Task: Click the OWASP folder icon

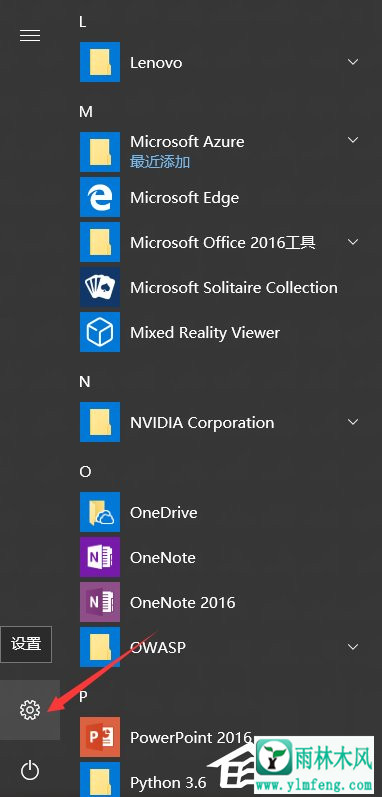Action: (x=100, y=647)
